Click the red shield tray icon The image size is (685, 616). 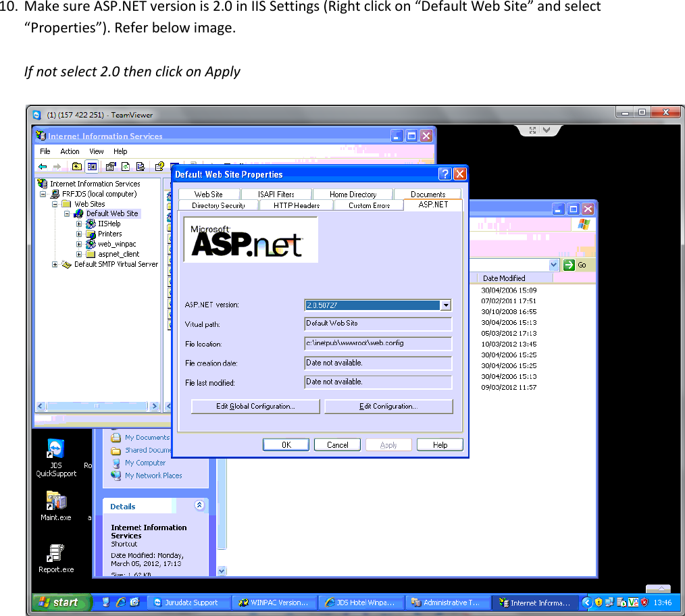point(644,602)
